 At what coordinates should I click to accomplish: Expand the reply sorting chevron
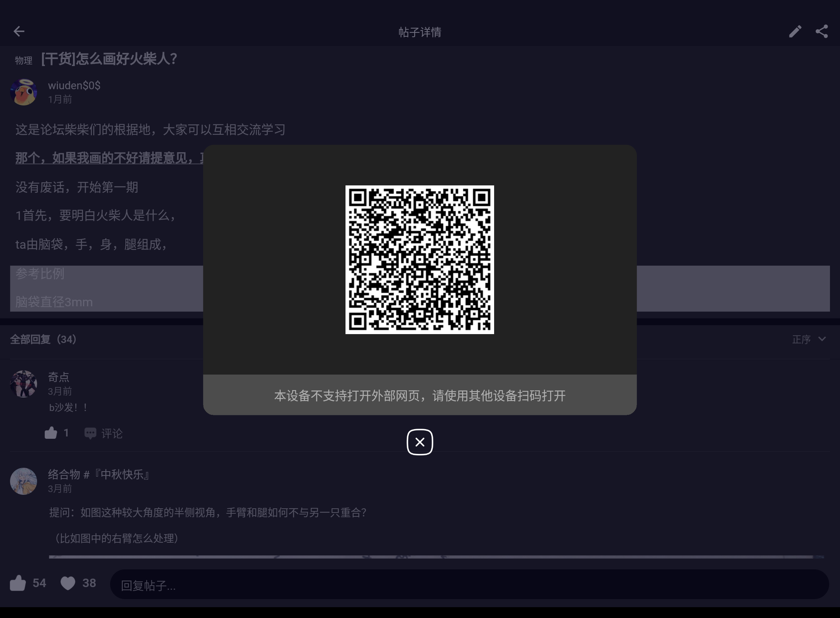pos(821,339)
